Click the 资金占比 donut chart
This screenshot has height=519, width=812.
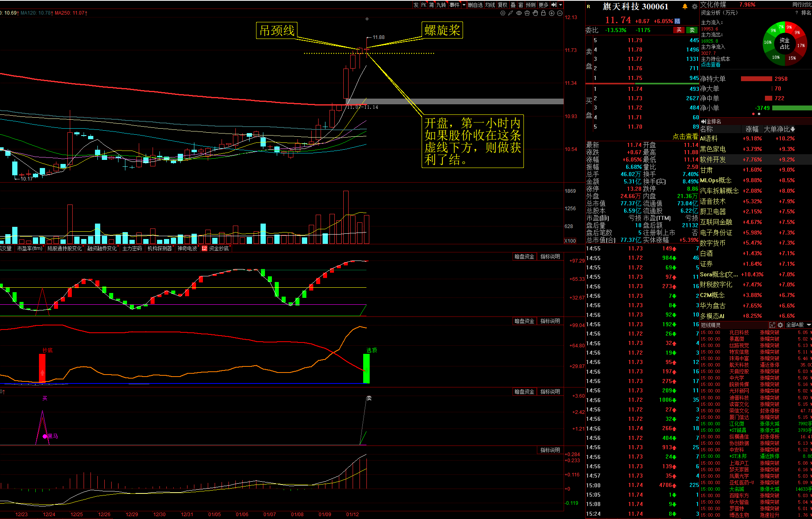point(784,44)
